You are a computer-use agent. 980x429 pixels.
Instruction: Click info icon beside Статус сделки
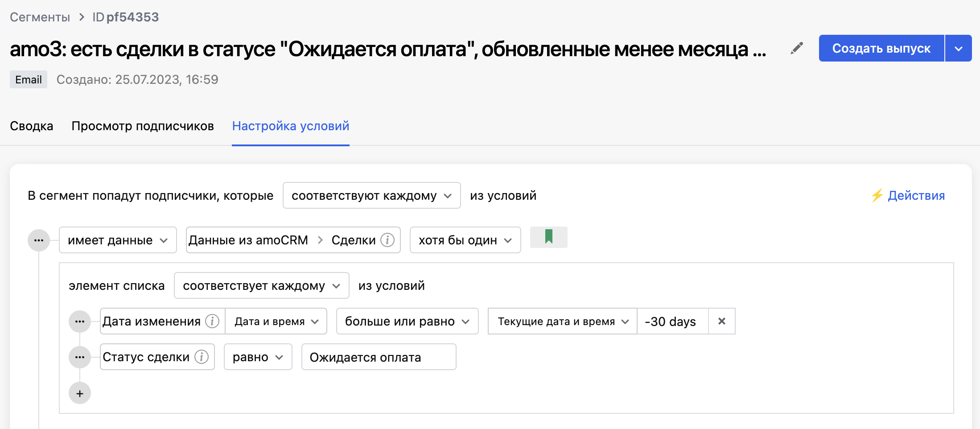(202, 357)
